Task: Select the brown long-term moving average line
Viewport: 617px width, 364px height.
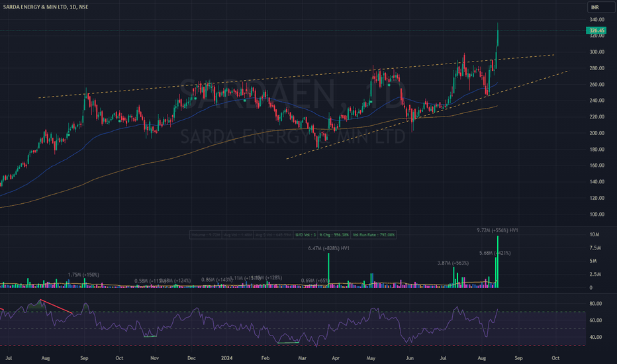Action: (248, 134)
